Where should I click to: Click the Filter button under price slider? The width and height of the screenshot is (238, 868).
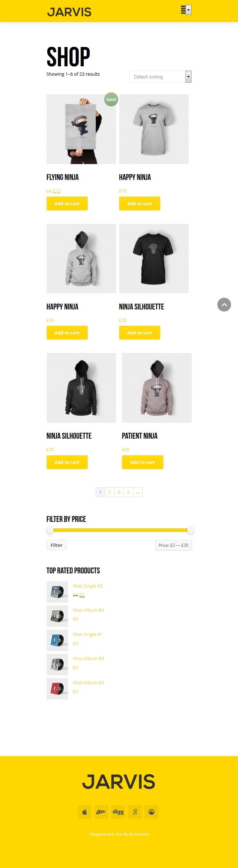click(57, 545)
